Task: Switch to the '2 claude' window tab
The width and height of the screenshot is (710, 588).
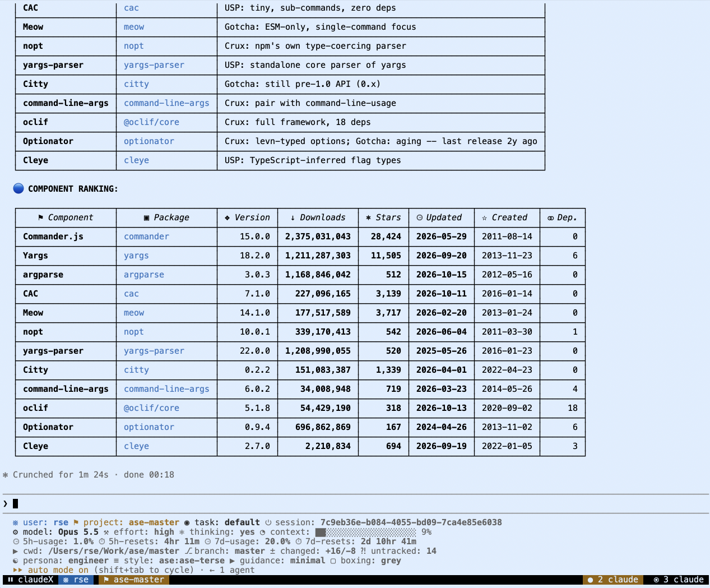Action: pos(612,580)
